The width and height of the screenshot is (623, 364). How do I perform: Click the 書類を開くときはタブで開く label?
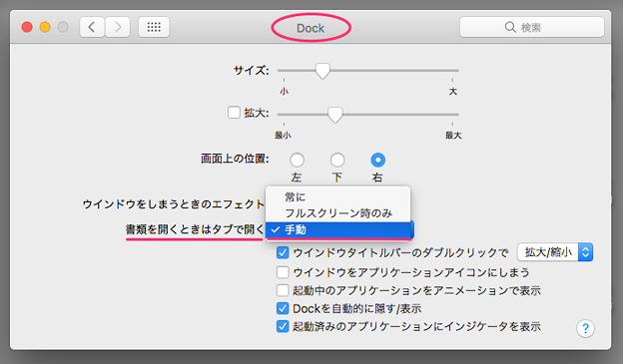[195, 229]
